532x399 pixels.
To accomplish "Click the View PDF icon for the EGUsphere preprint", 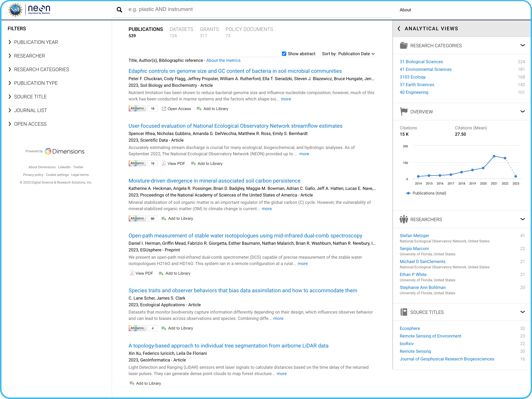I will pos(132,273).
